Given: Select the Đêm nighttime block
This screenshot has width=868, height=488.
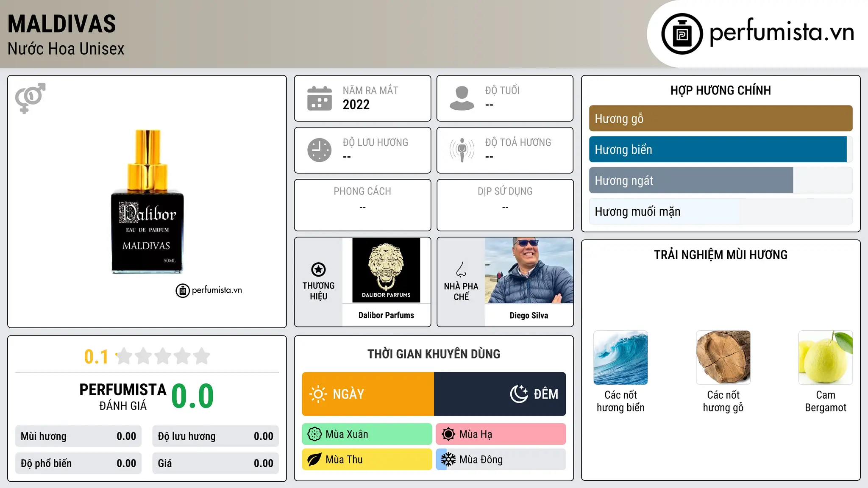Looking at the screenshot, I should coord(500,394).
